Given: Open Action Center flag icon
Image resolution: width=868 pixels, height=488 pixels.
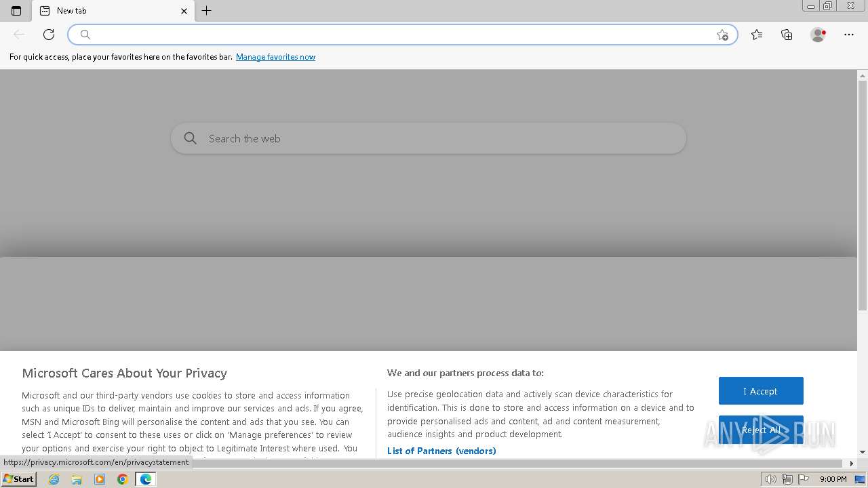Looking at the screenshot, I should point(804,479).
